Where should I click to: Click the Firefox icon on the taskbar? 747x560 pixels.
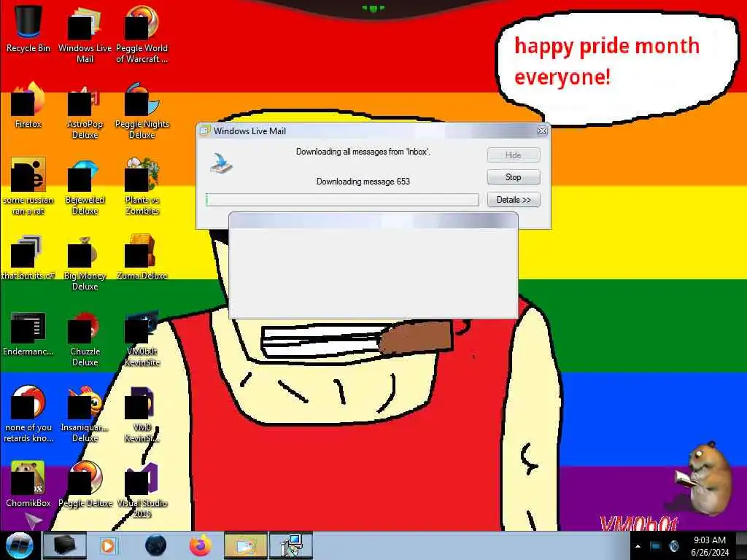click(x=201, y=545)
